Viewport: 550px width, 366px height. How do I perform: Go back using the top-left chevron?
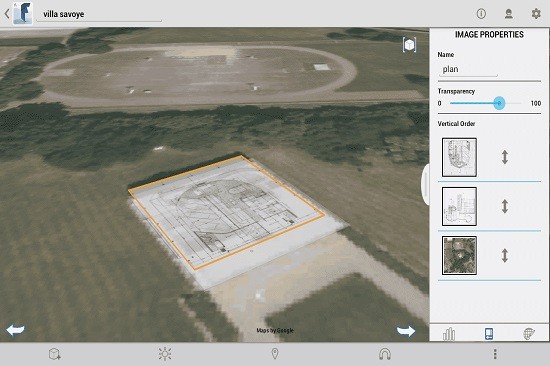[x=7, y=14]
